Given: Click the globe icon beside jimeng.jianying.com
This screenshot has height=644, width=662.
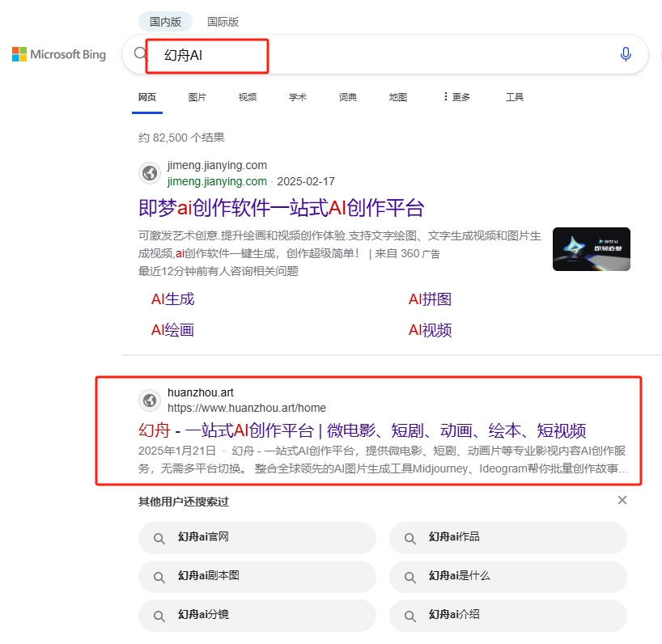Looking at the screenshot, I should 149,173.
